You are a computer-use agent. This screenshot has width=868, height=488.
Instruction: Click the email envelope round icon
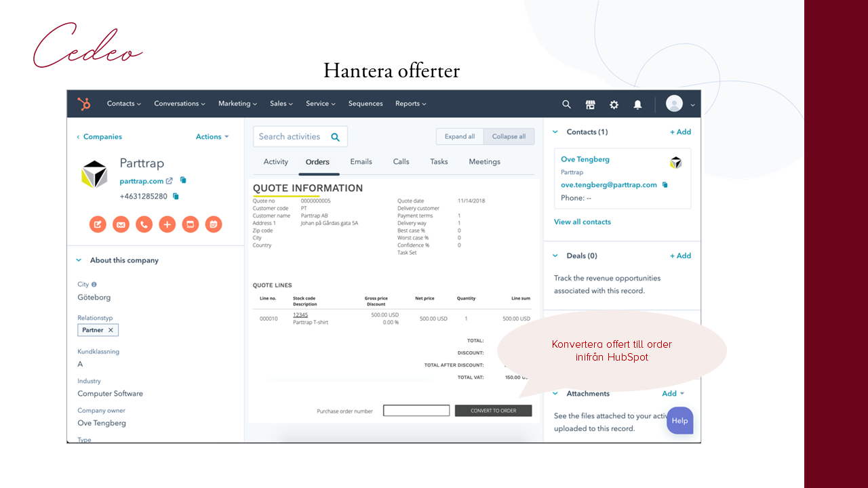121,224
